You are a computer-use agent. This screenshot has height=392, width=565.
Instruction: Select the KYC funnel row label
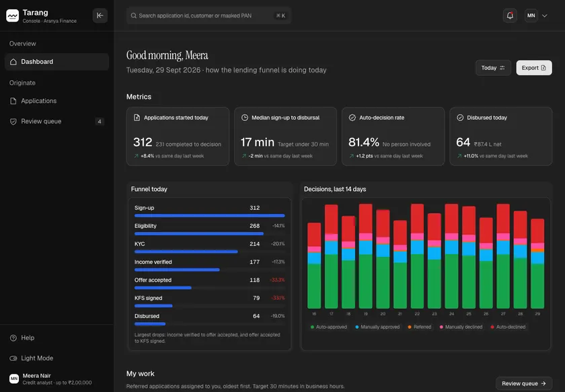(x=139, y=244)
